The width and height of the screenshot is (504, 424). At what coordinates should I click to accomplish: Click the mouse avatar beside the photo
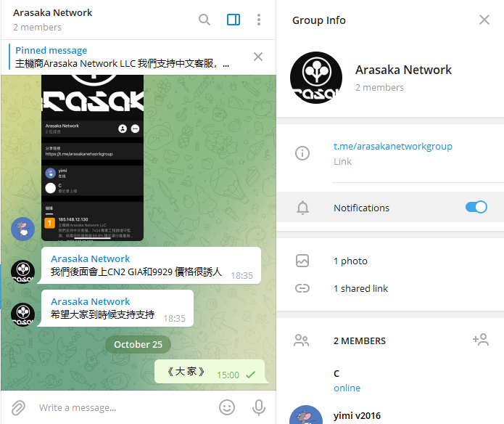[22, 229]
